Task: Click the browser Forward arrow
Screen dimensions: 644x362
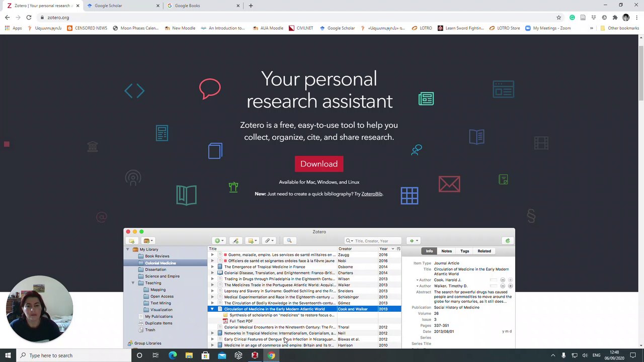Action: 18,18
